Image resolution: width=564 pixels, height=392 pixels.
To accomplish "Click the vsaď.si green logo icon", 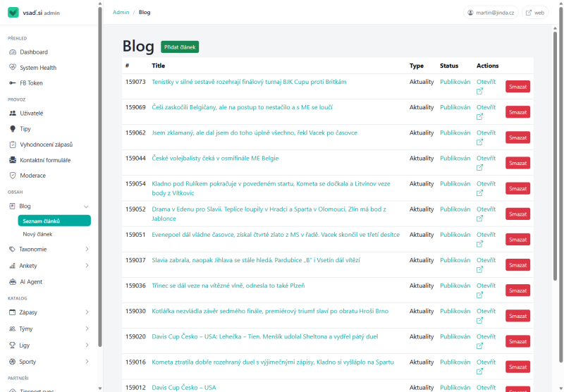I will pos(13,12).
